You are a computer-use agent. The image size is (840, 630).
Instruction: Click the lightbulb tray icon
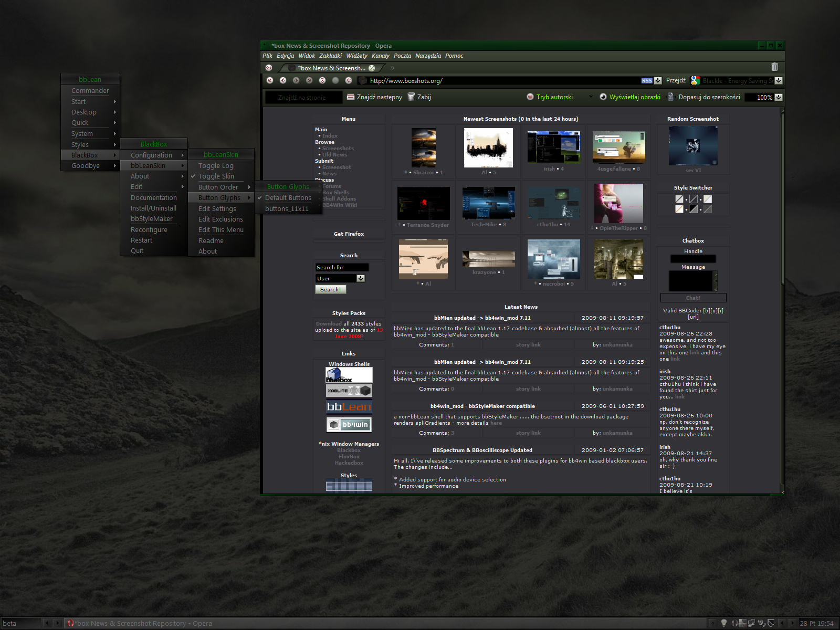pos(724,623)
